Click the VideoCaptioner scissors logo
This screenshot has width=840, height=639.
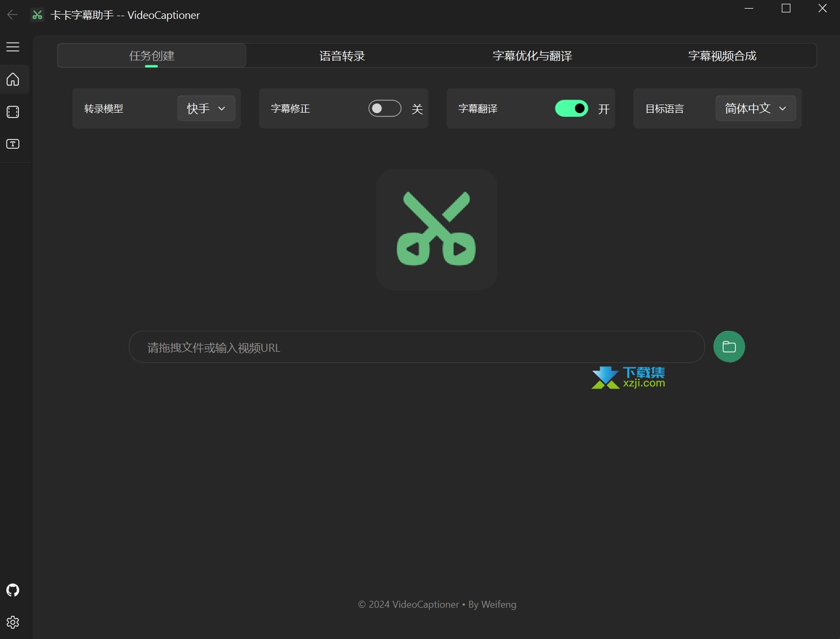(x=436, y=230)
